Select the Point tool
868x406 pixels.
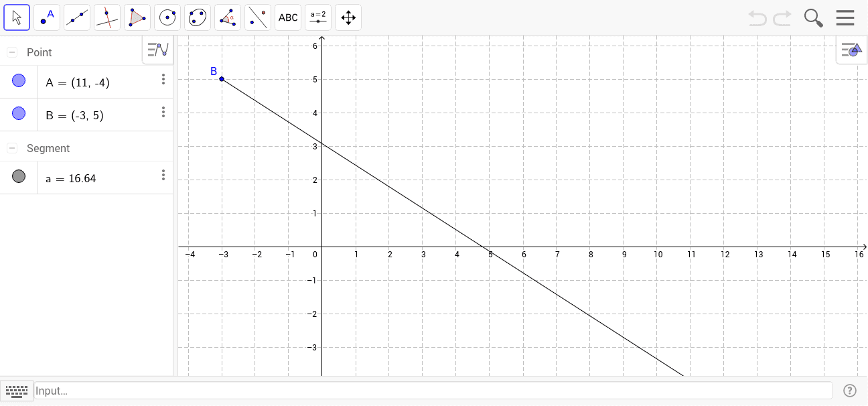(x=46, y=17)
